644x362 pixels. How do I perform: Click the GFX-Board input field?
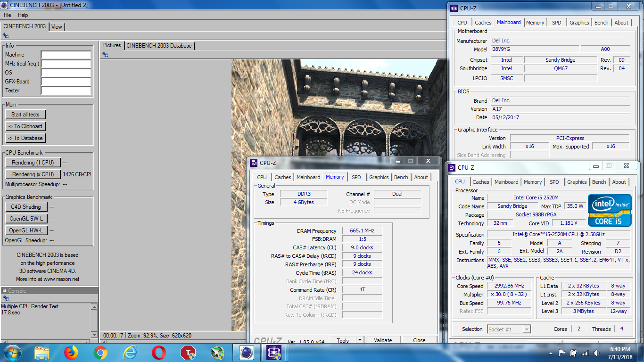tap(66, 82)
